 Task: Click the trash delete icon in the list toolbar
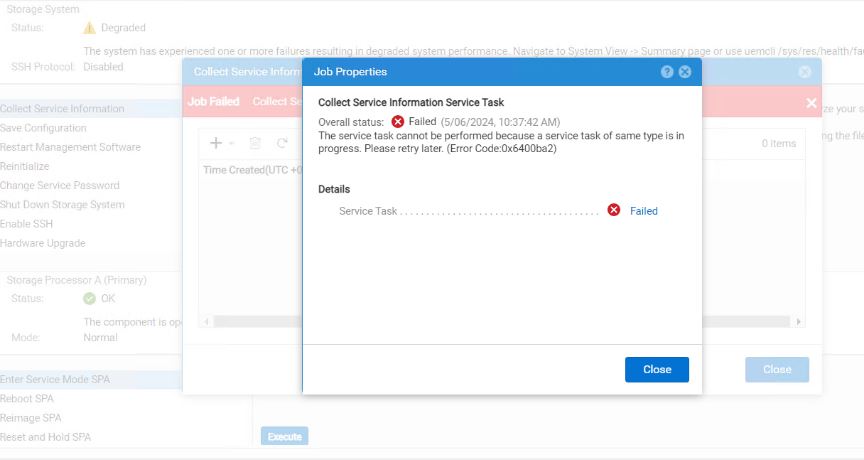[255, 143]
